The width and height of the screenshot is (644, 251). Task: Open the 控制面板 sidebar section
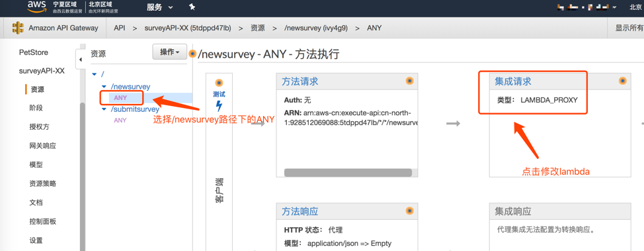point(43,221)
